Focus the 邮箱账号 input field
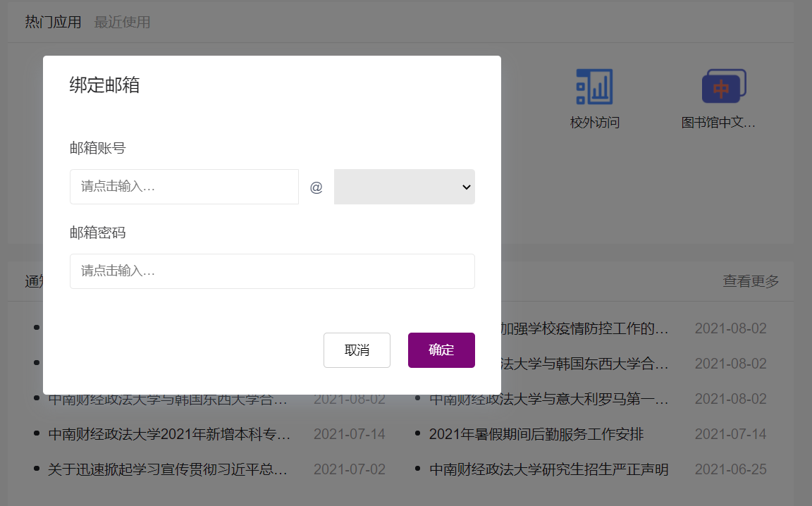This screenshot has height=506, width=812. coord(184,187)
